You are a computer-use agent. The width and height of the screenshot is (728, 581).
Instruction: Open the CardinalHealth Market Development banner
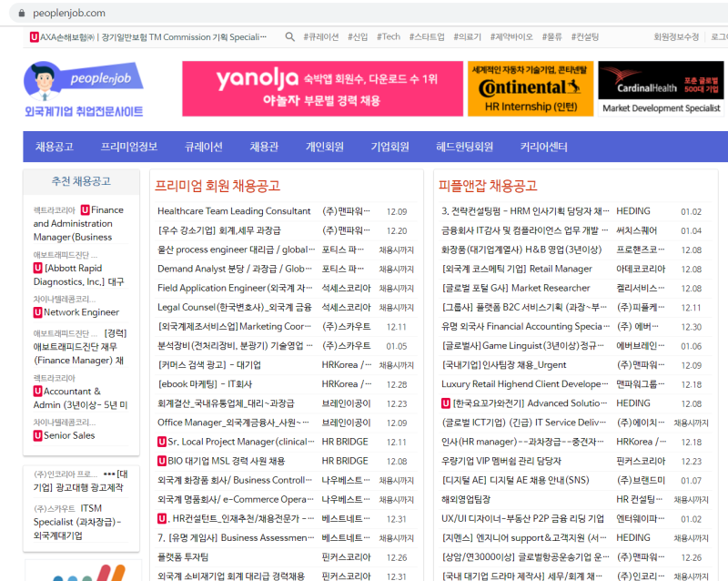pyautogui.click(x=661, y=88)
